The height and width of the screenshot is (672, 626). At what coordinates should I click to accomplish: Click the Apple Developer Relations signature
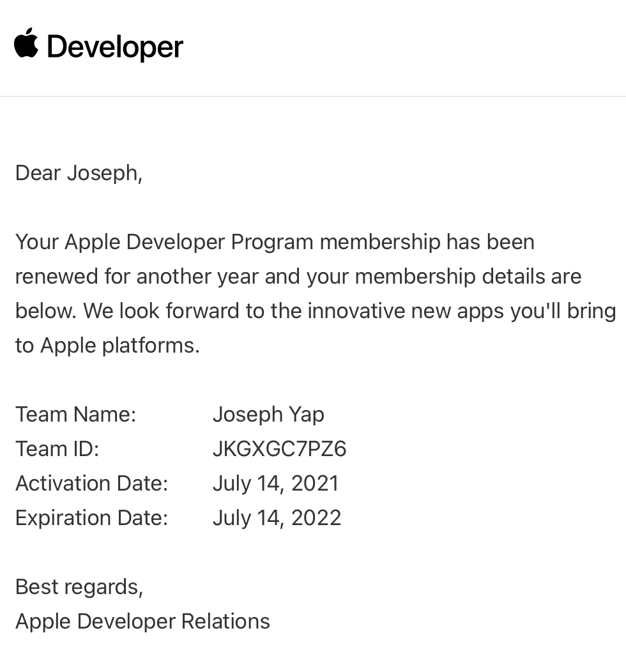coord(142,622)
